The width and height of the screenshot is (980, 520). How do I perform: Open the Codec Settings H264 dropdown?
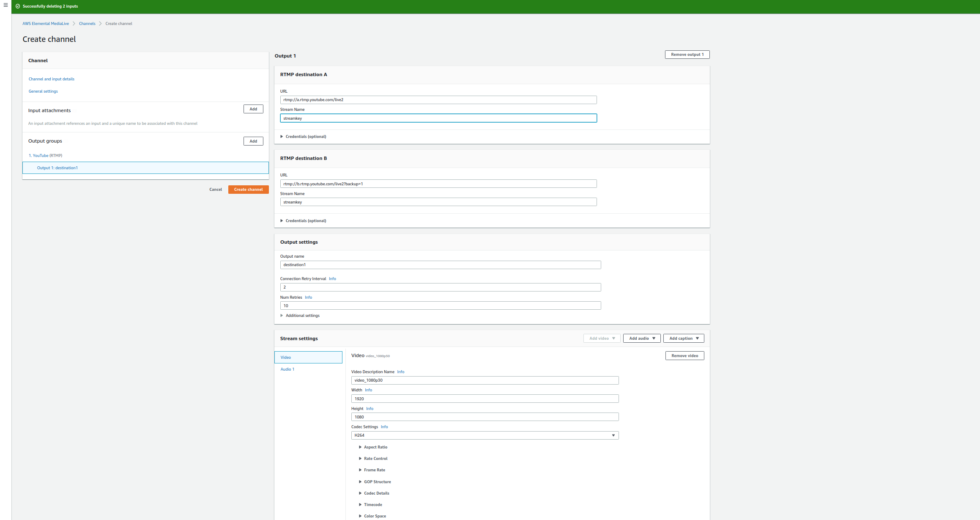tap(485, 435)
